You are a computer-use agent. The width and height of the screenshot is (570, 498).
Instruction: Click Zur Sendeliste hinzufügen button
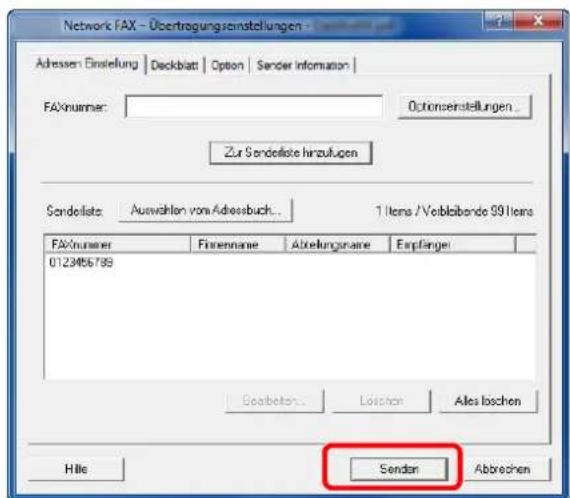tap(291, 153)
